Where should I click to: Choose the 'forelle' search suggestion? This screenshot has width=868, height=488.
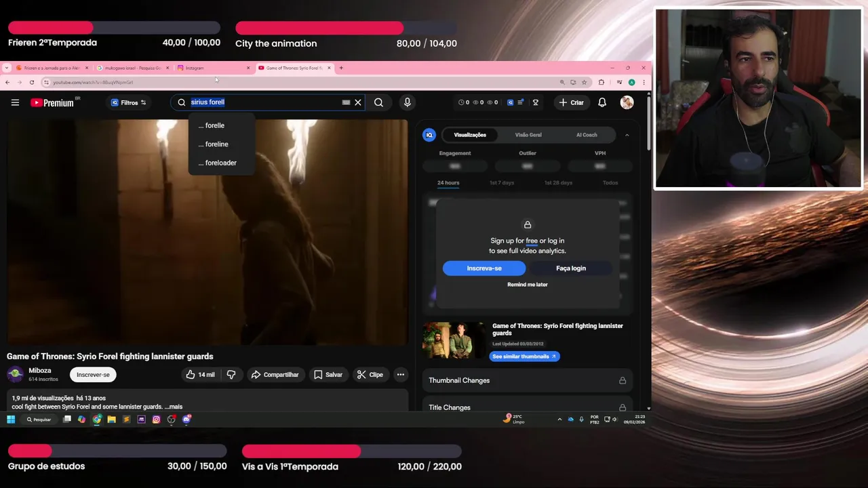click(222, 125)
